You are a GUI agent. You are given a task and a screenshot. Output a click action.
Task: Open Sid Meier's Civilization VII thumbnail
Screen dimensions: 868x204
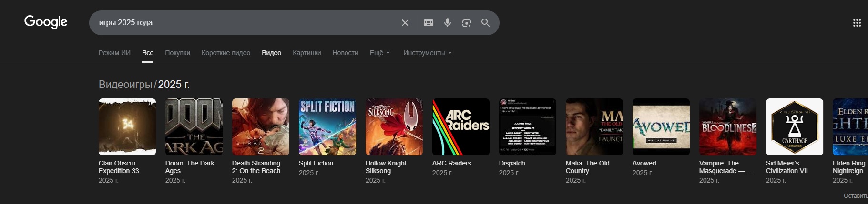pos(795,127)
